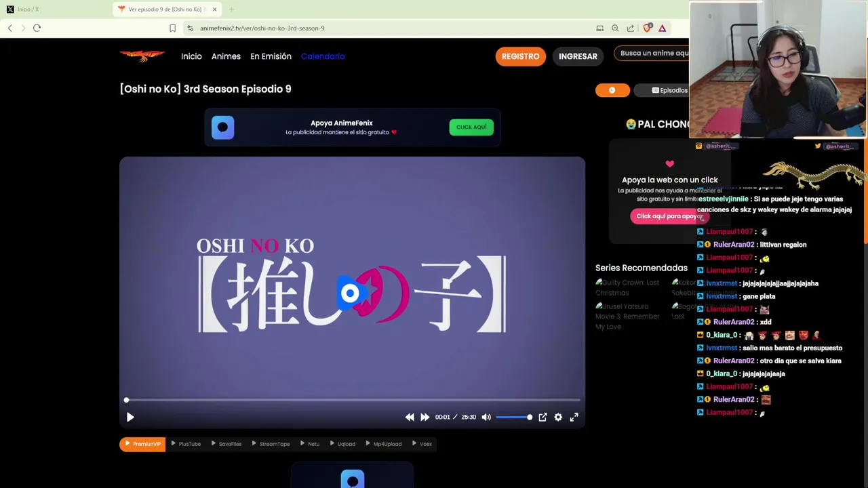Click the address bar URL
868x488 pixels.
pyautogui.click(x=262, y=28)
